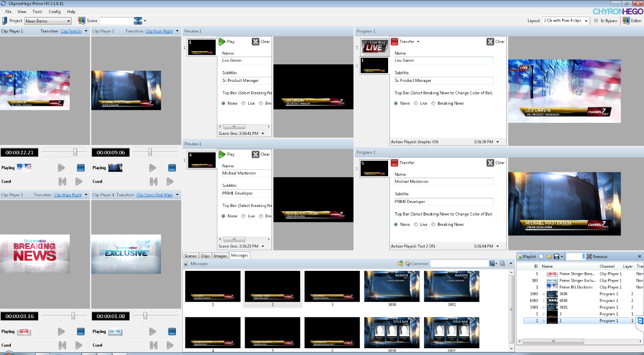Clear the Program 1 channel
Image resolution: width=644 pixels, height=355 pixels.
pos(491,41)
